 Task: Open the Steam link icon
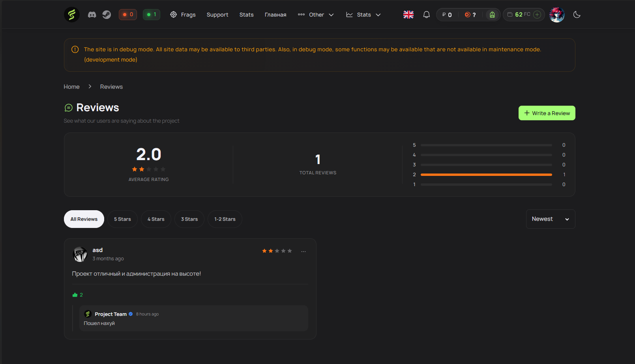point(107,15)
